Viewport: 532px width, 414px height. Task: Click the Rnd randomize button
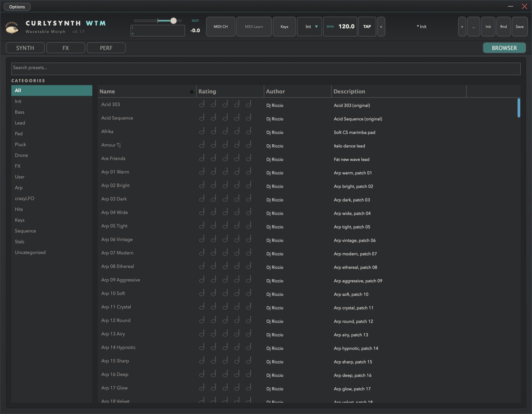503,27
